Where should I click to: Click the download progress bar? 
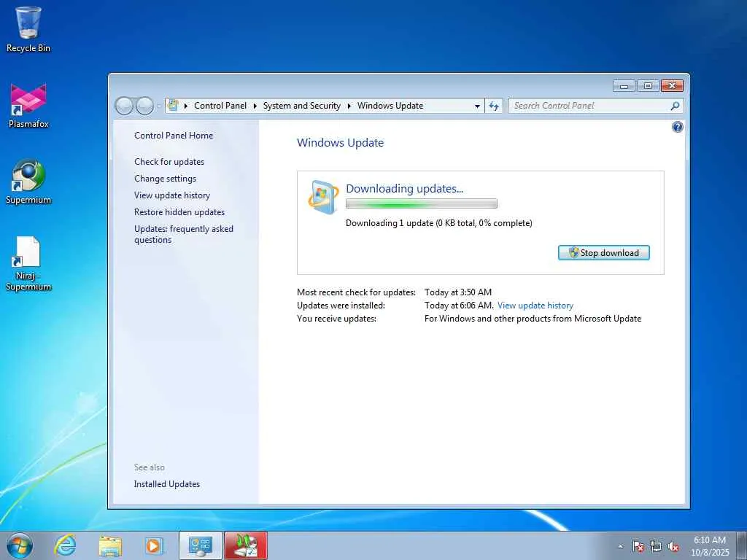click(x=421, y=204)
